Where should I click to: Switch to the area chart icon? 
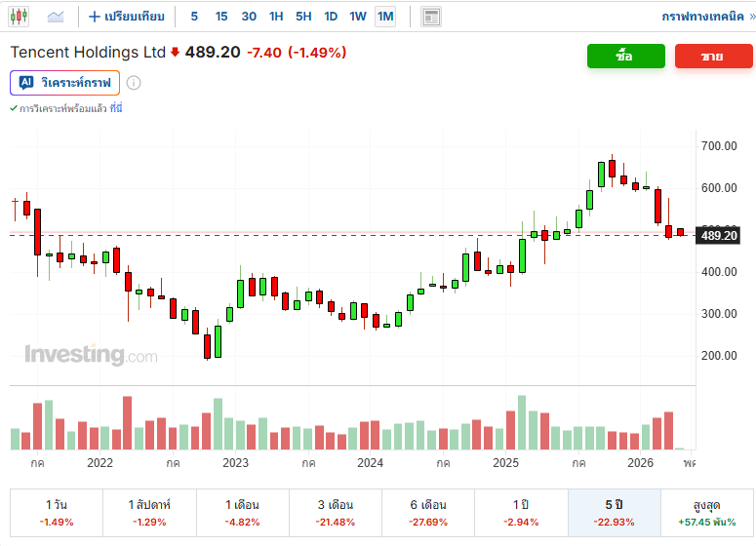pyautogui.click(x=56, y=17)
